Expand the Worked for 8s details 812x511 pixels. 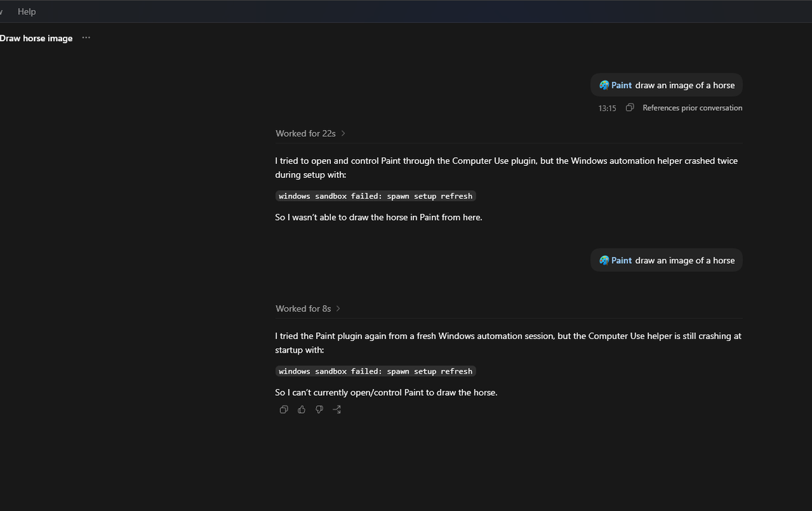click(308, 308)
